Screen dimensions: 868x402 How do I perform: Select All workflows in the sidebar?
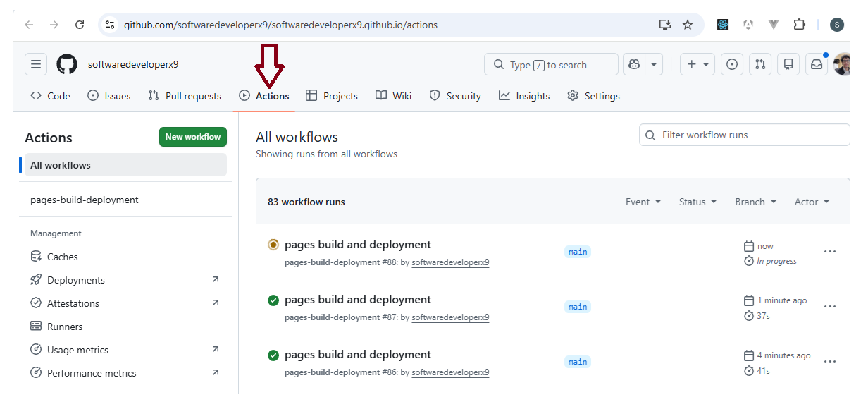[125, 165]
